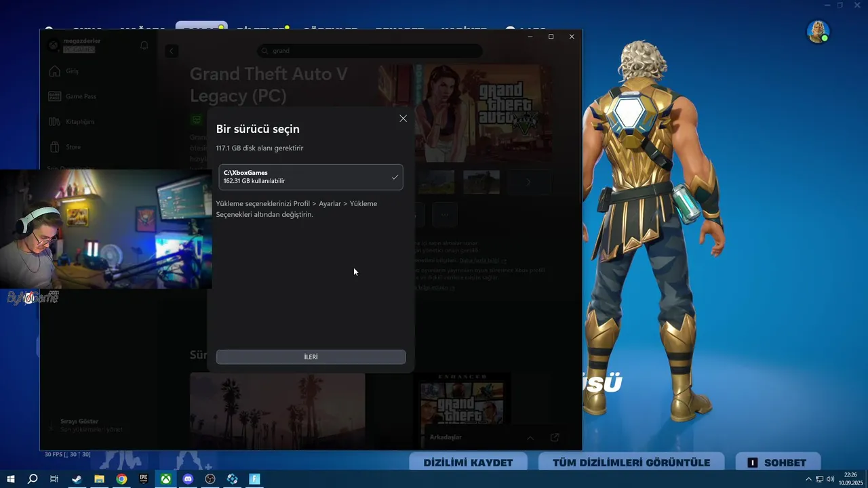Maximize the Xbox app window
This screenshot has width=868, height=488.
coord(551,37)
